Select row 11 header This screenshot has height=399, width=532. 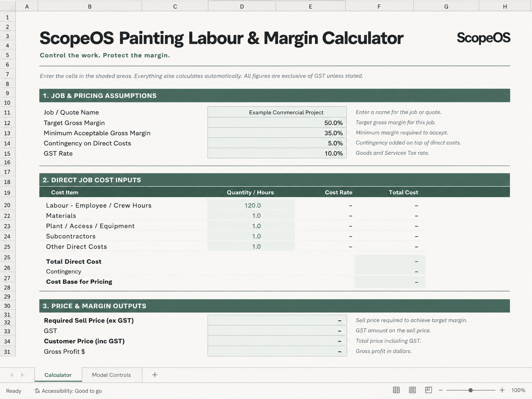pos(7,112)
